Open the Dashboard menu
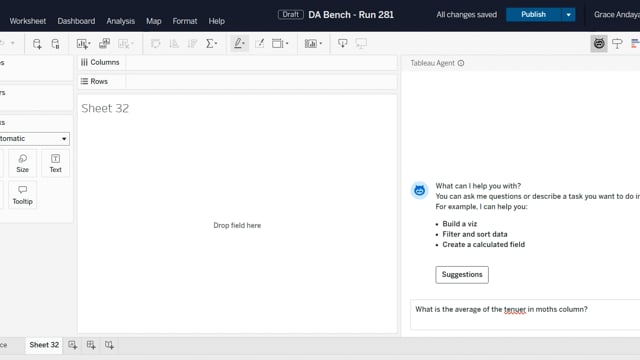640x360 pixels. [76, 21]
